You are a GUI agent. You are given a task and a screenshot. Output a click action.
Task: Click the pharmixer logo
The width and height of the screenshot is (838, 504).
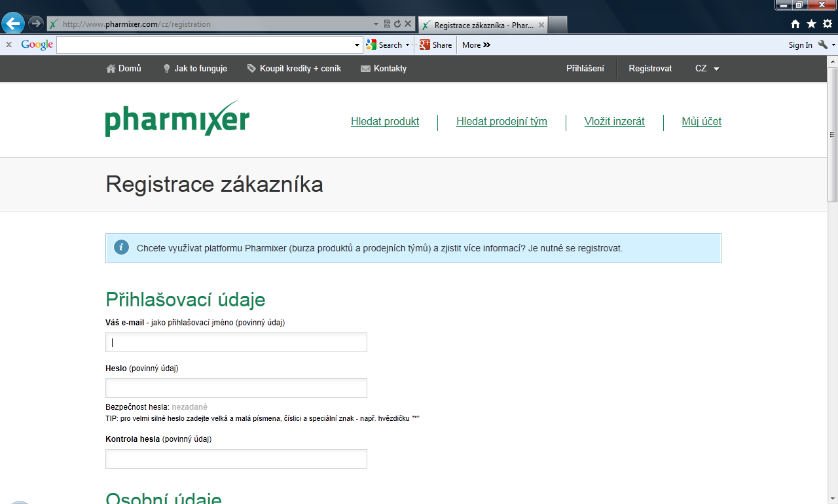point(177,118)
